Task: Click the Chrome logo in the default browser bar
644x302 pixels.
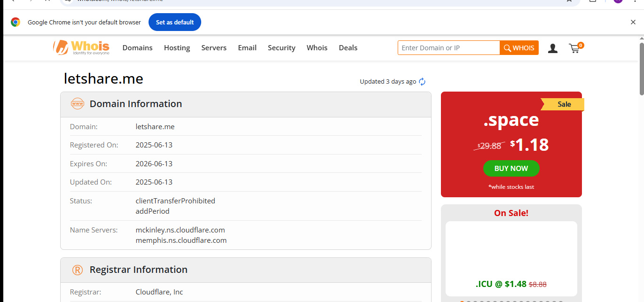Action: pos(16,22)
